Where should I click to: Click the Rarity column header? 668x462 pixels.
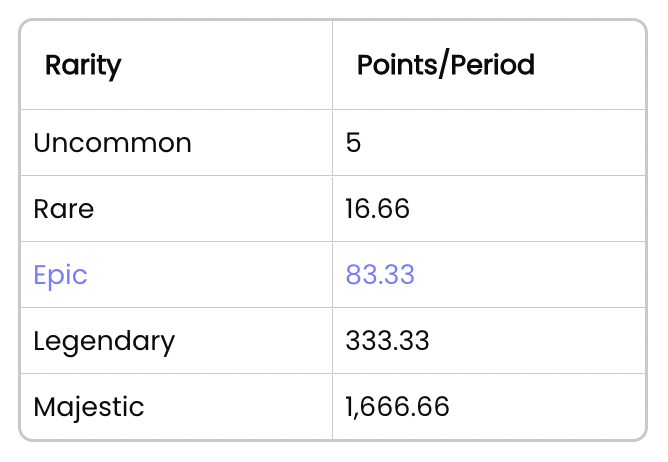tap(83, 65)
